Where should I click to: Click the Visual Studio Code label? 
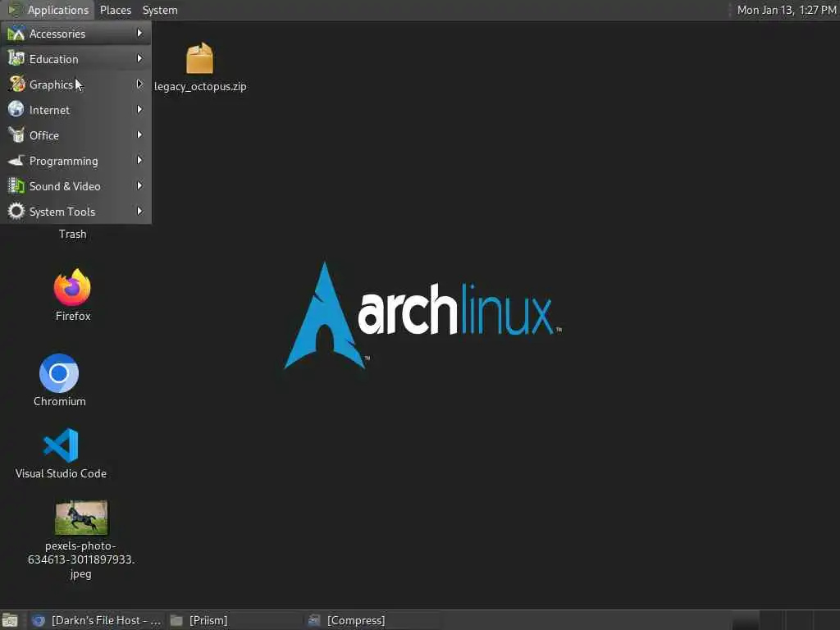tap(61, 473)
